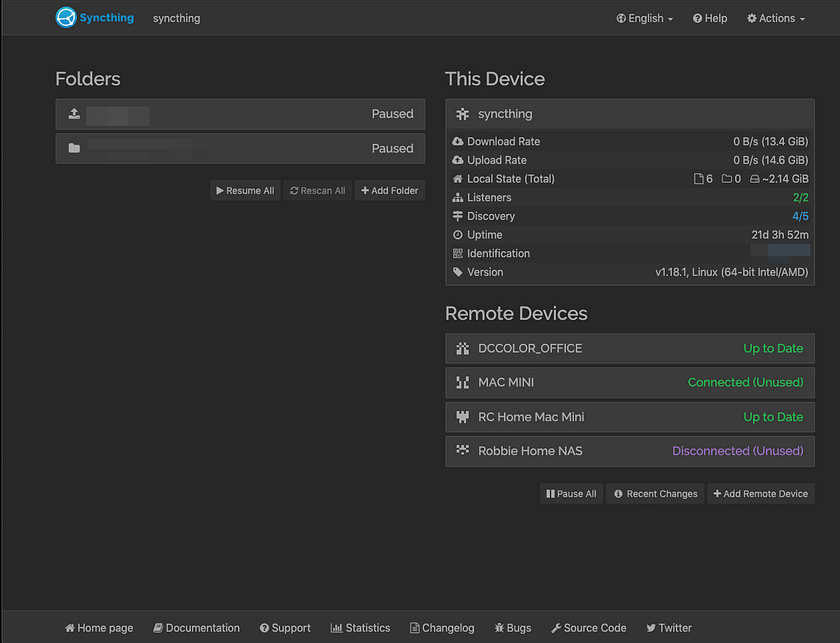Click the blurred Identification device ID

click(780, 251)
